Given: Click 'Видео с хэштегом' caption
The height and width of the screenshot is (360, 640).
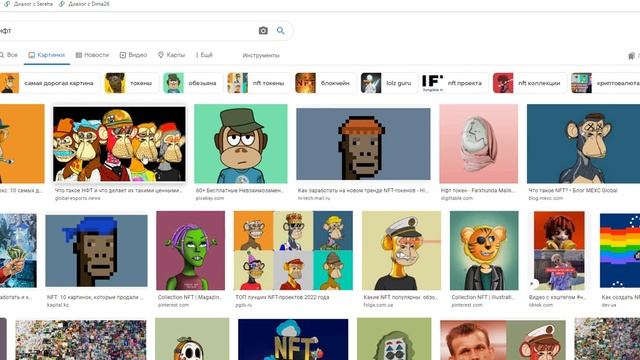Looking at the screenshot, I should (557, 298).
